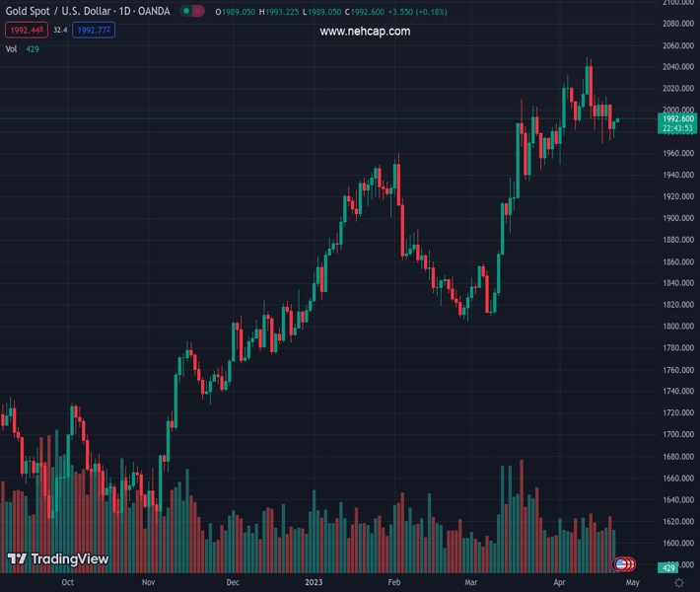Click the volume value tag 429 on axis
Image resolution: width=700 pixels, height=592 pixels.
coord(668,568)
